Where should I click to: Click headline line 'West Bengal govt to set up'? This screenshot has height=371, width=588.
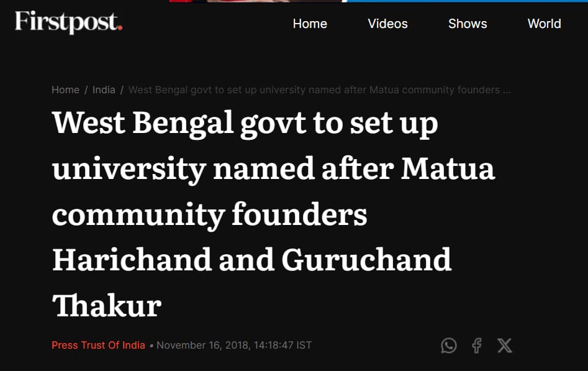tap(245, 123)
